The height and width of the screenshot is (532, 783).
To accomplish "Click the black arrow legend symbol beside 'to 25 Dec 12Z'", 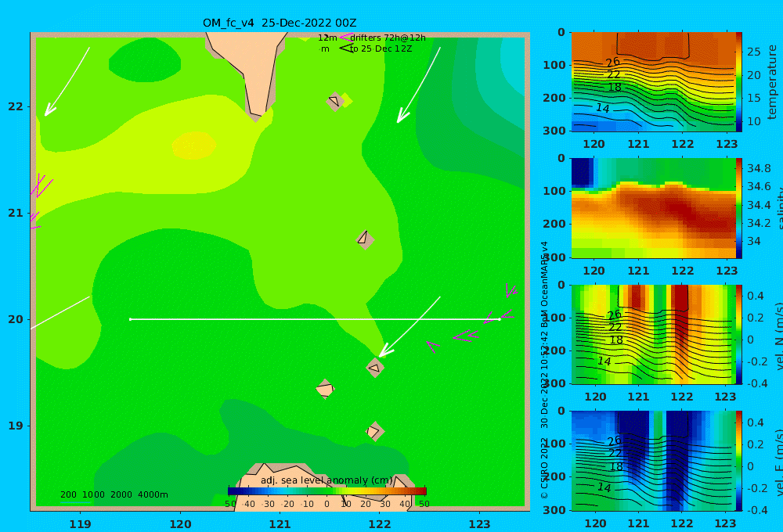I will tap(346, 48).
